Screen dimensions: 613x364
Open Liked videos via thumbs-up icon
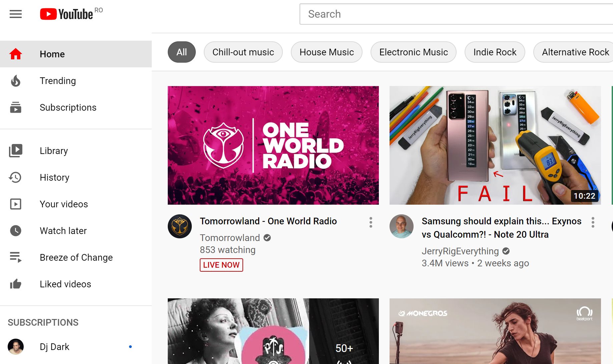[x=15, y=284]
